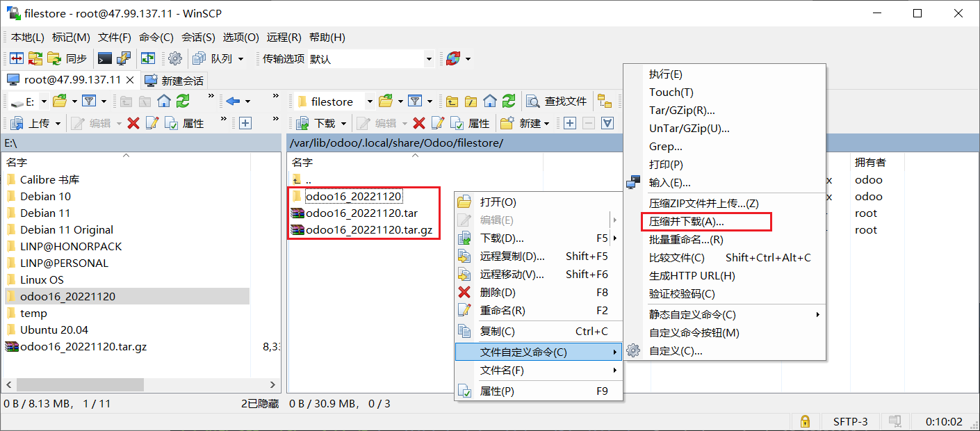Image resolution: width=980 pixels, height=431 pixels.
Task: Select 删除(D) in context menu
Action: point(539,293)
